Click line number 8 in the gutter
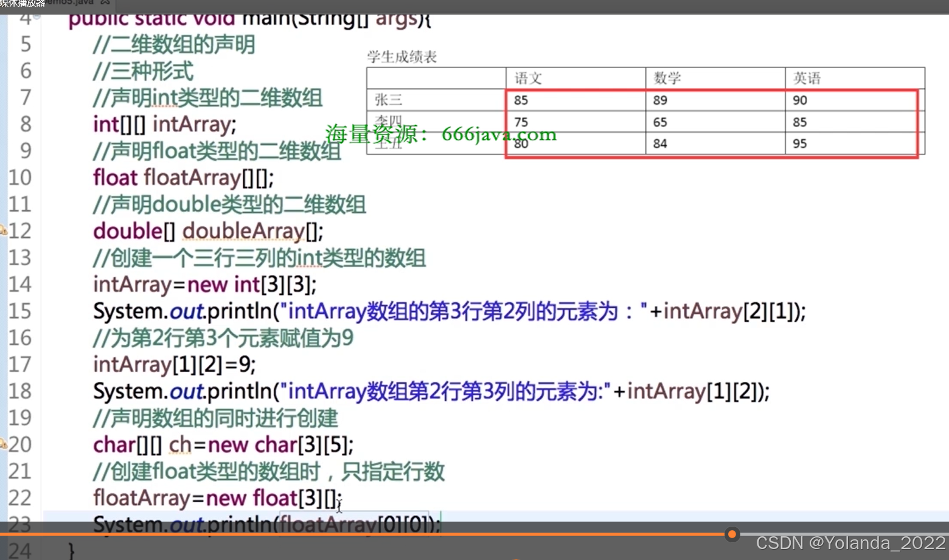This screenshot has height=560, width=949. pos(26,125)
